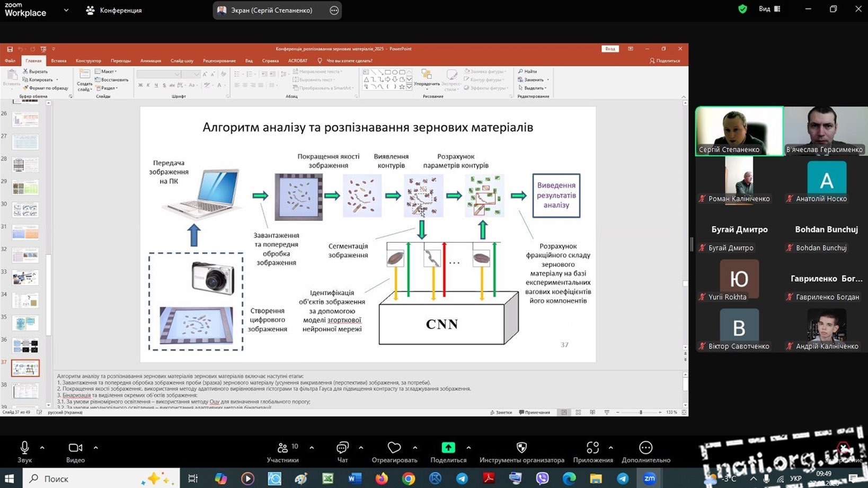The height and width of the screenshot is (488, 868).
Task: Expand video options arrow next to Видео
Action: pos(96,448)
